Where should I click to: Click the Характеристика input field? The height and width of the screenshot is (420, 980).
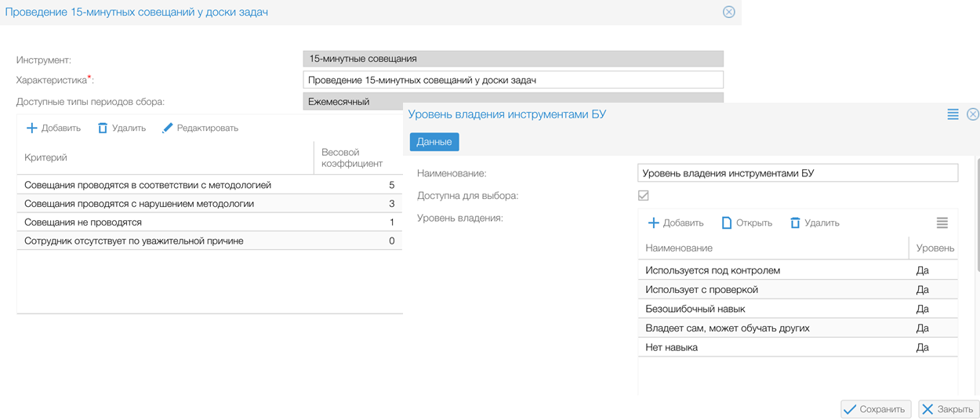(513, 80)
